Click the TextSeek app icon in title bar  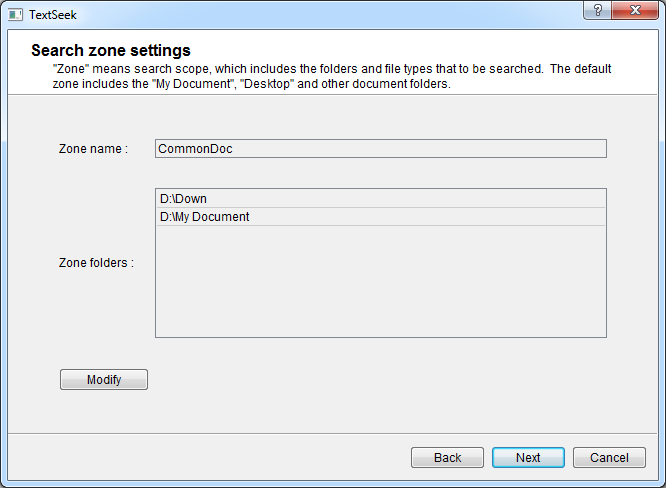pyautogui.click(x=15, y=14)
